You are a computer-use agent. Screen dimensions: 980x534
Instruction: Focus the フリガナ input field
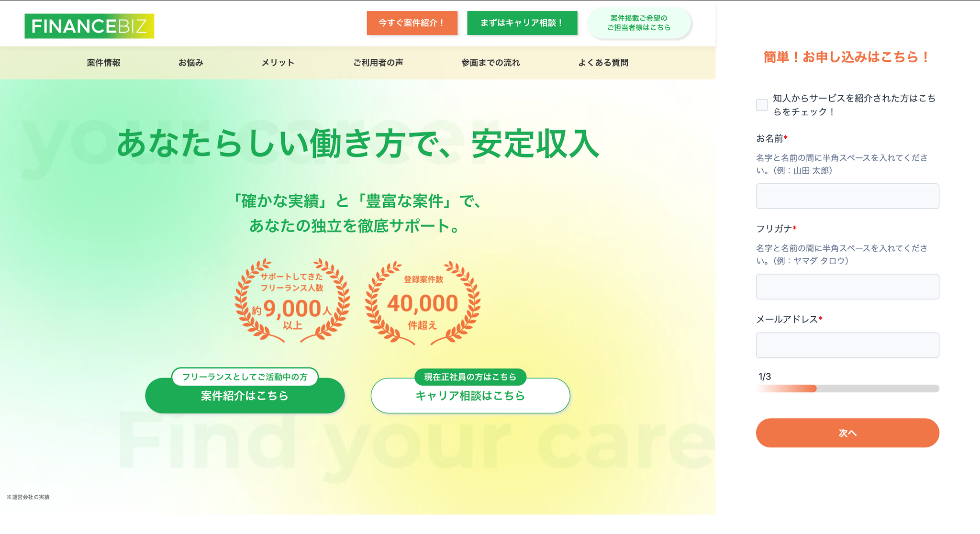click(x=847, y=287)
